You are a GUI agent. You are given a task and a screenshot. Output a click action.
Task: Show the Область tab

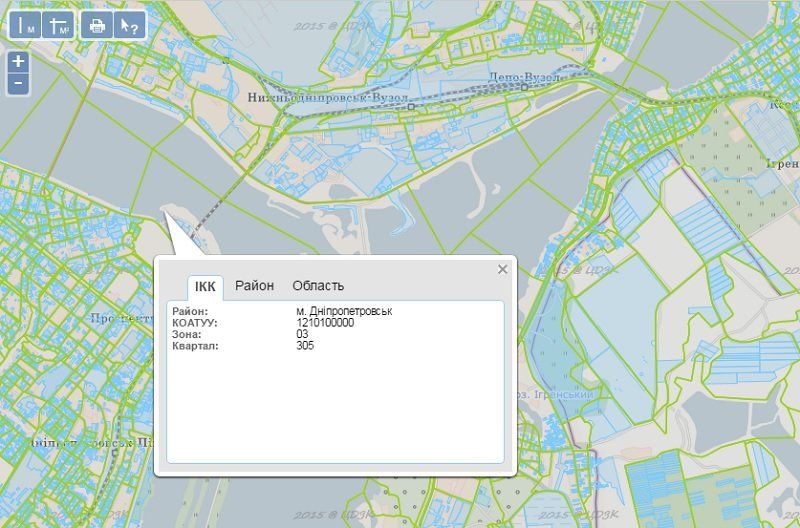coord(318,286)
